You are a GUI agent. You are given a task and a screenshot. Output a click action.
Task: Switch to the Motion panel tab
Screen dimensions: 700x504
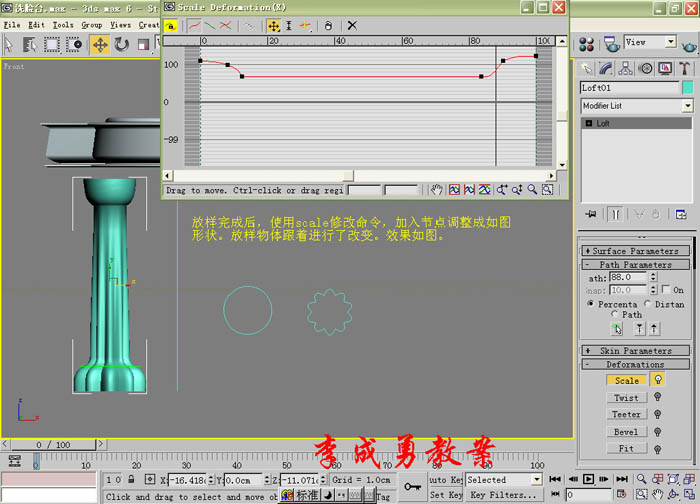pos(645,68)
